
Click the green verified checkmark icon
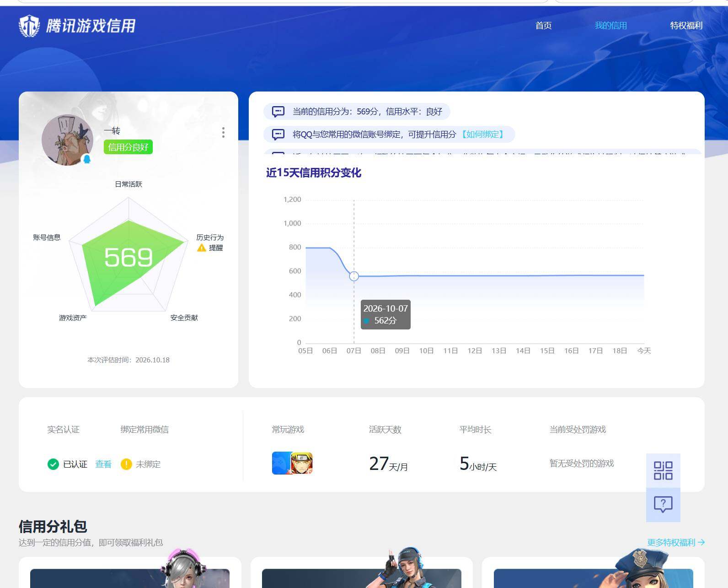[x=53, y=464]
